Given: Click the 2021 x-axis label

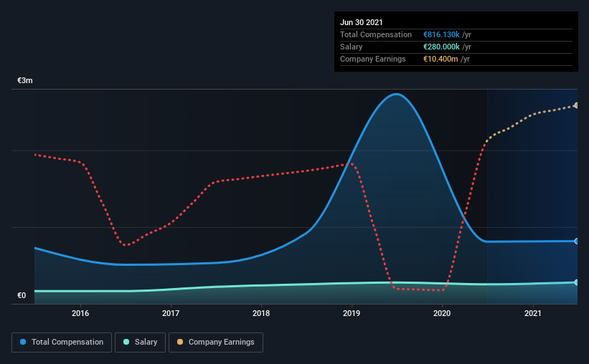Looking at the screenshot, I should pyautogui.click(x=532, y=313).
